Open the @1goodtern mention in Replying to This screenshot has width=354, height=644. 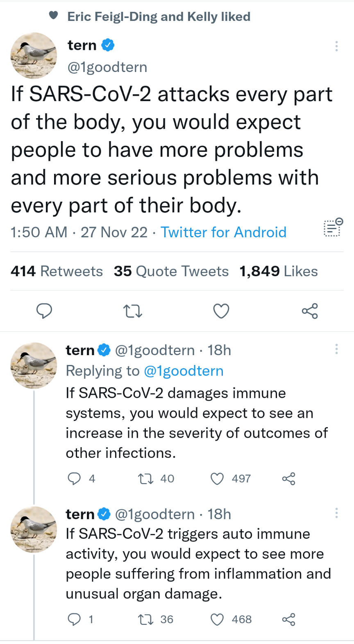(184, 371)
